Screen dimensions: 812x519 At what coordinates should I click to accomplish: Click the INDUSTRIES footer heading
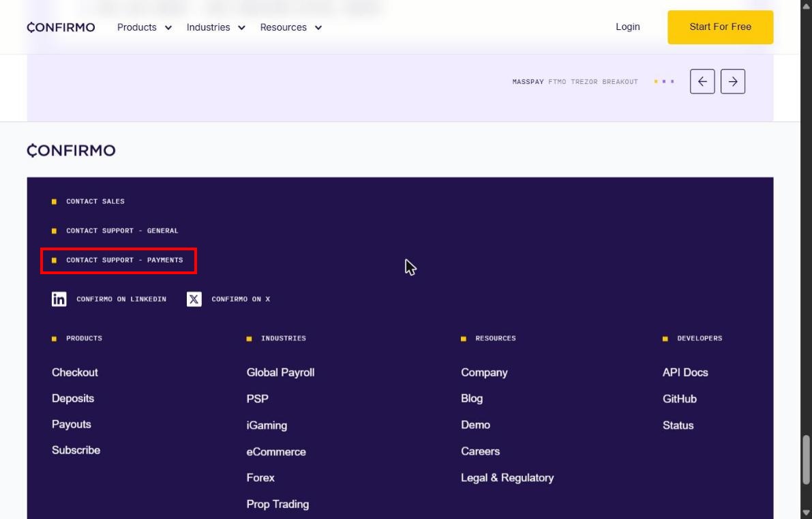[x=283, y=338]
